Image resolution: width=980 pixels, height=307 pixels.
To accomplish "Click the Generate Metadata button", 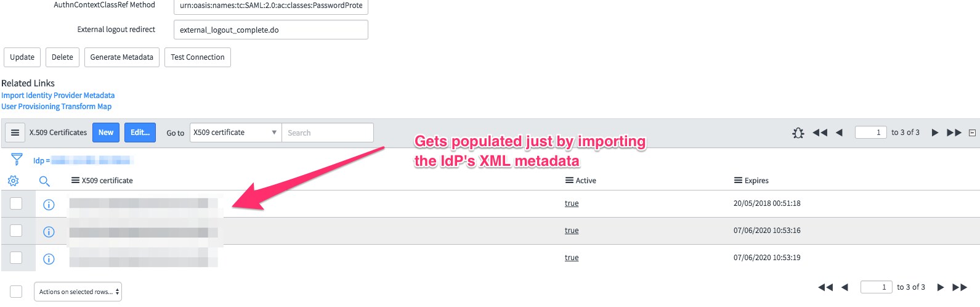I will [122, 57].
